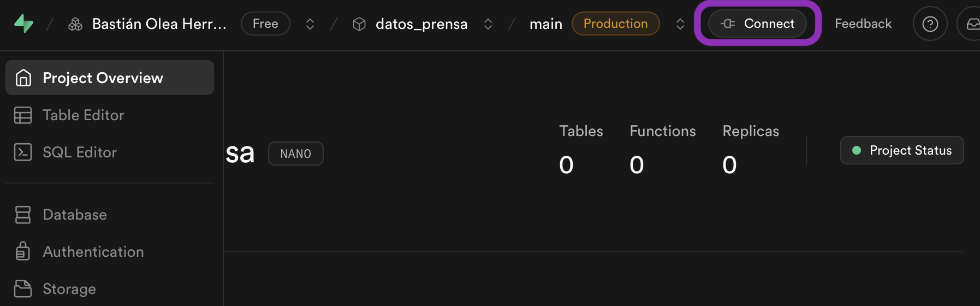Expand the main branch switcher chevrons
The width and height of the screenshot is (980, 306).
(x=680, y=24)
